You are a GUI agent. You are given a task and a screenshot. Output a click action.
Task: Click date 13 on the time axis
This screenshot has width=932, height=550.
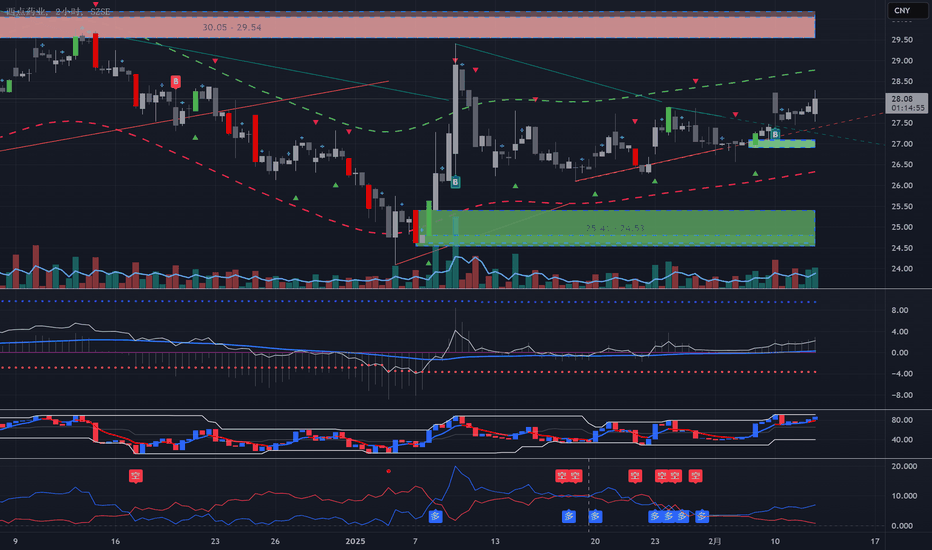coord(495,541)
